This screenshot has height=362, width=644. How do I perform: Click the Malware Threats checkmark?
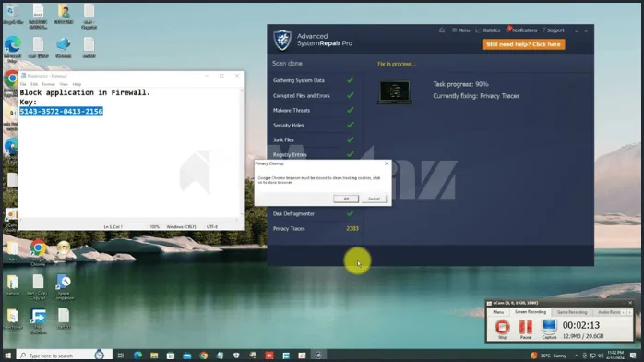click(x=351, y=110)
